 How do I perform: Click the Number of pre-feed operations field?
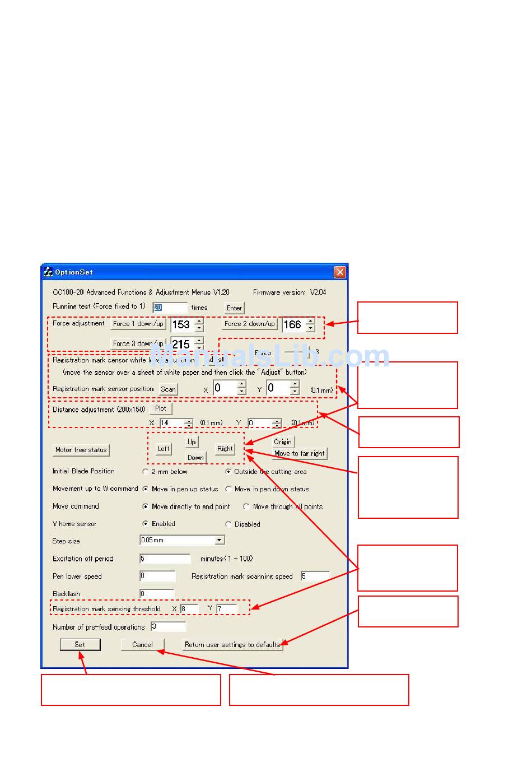(x=169, y=627)
